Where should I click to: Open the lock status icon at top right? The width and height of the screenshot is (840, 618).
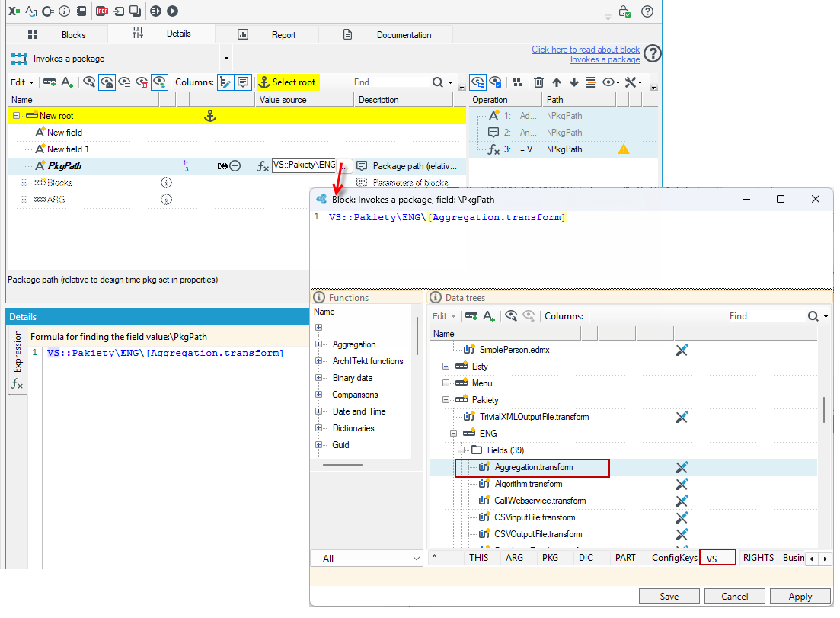pos(624,11)
